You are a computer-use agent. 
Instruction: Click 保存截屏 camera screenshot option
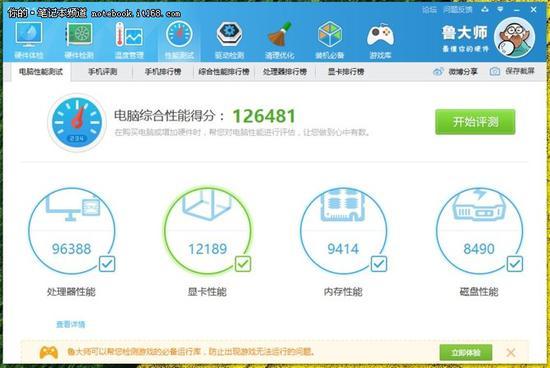point(512,71)
